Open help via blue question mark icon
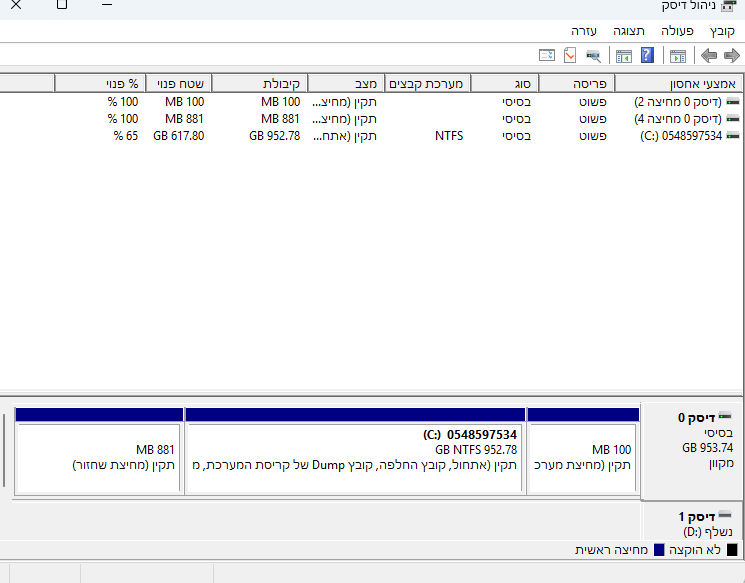Image resolution: width=745 pixels, height=583 pixels. point(647,56)
